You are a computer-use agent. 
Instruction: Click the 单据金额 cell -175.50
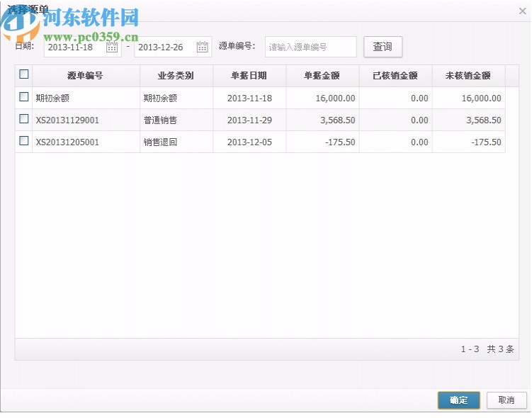tap(322, 142)
